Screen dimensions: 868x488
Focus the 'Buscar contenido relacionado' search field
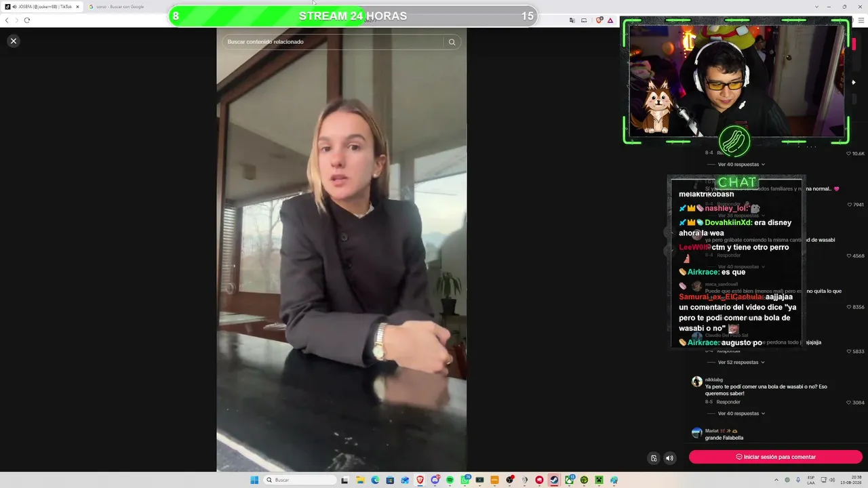click(x=334, y=42)
